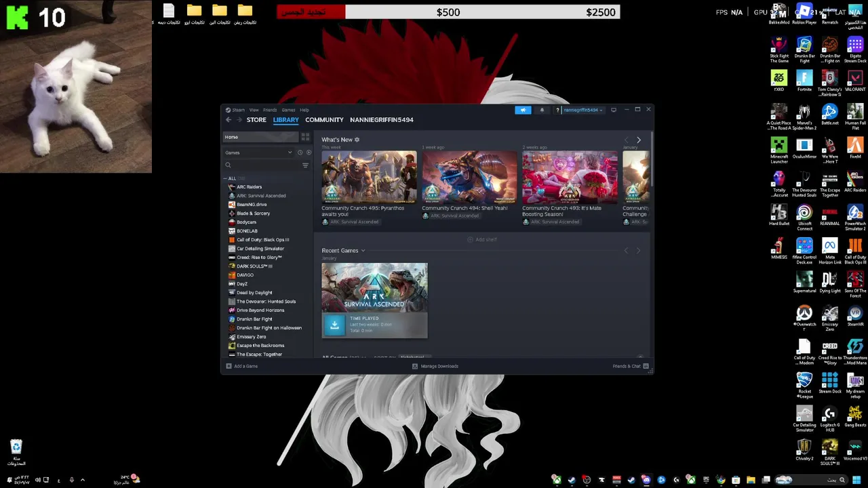Open the Fortnite desktop icon
Viewport: 868px width, 488px height.
804,81
